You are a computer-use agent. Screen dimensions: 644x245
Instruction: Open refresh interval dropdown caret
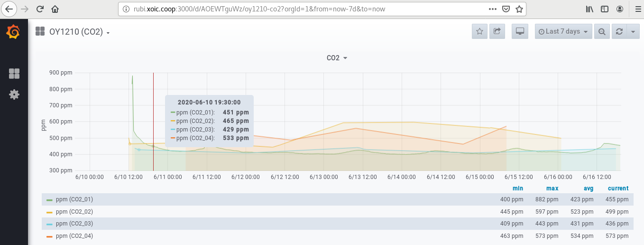pyautogui.click(x=633, y=31)
